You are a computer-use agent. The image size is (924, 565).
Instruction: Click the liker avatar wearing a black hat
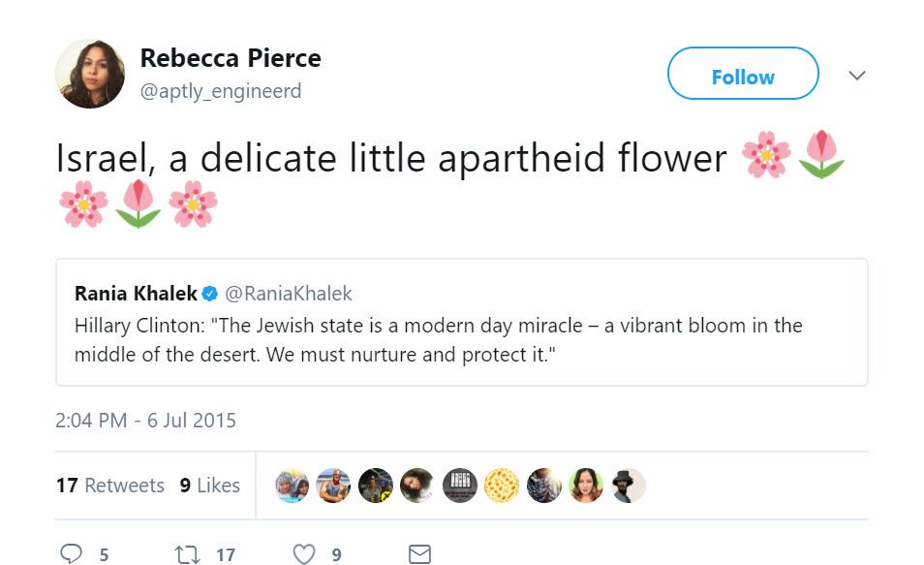pyautogui.click(x=629, y=486)
